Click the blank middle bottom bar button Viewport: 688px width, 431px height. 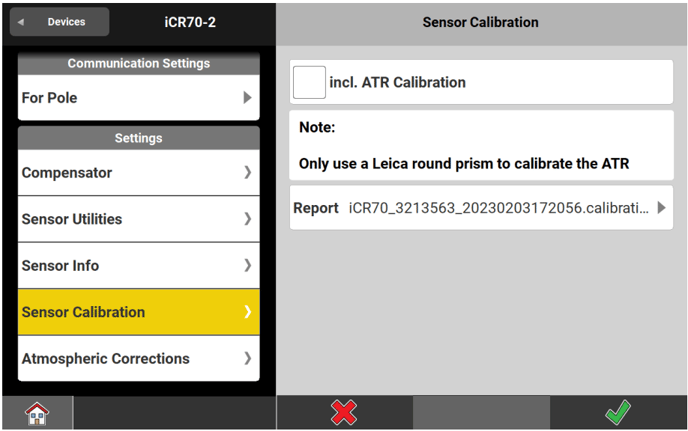click(x=481, y=413)
